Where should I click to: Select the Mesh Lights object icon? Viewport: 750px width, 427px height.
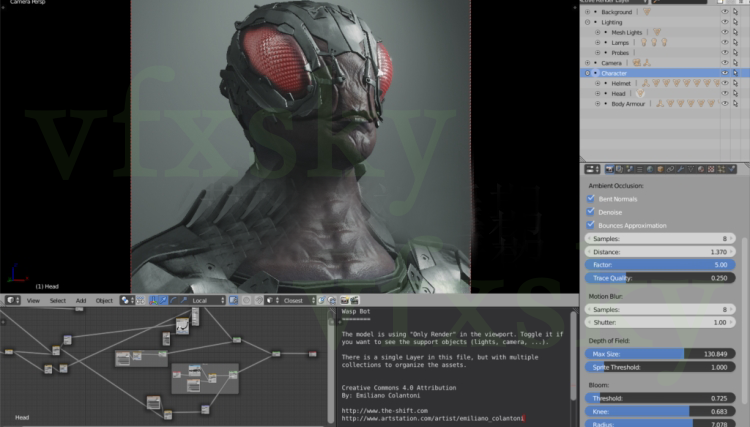(657, 32)
